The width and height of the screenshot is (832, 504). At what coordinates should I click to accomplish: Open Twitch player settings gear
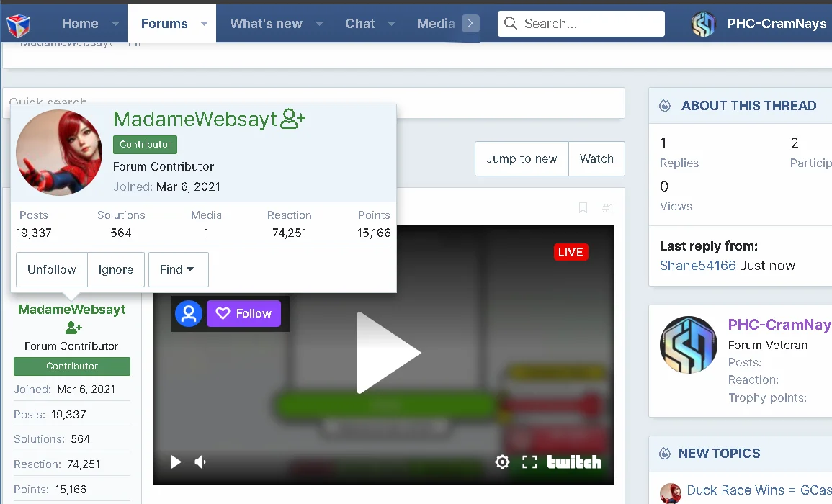[502, 462]
